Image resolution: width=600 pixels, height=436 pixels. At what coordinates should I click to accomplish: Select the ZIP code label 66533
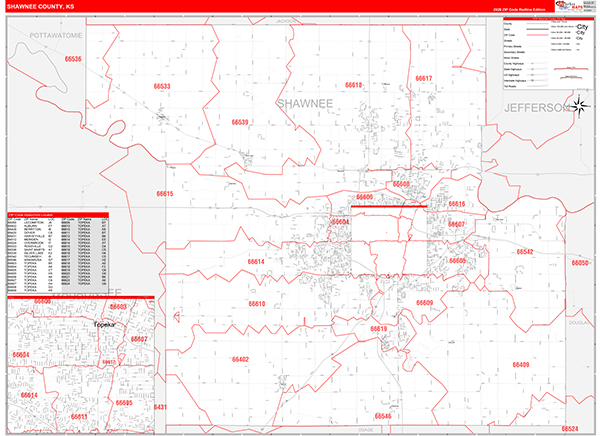(x=162, y=86)
